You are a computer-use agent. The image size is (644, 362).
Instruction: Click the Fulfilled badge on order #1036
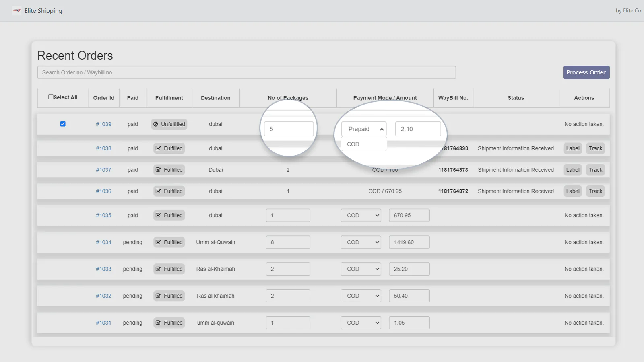[x=169, y=191]
